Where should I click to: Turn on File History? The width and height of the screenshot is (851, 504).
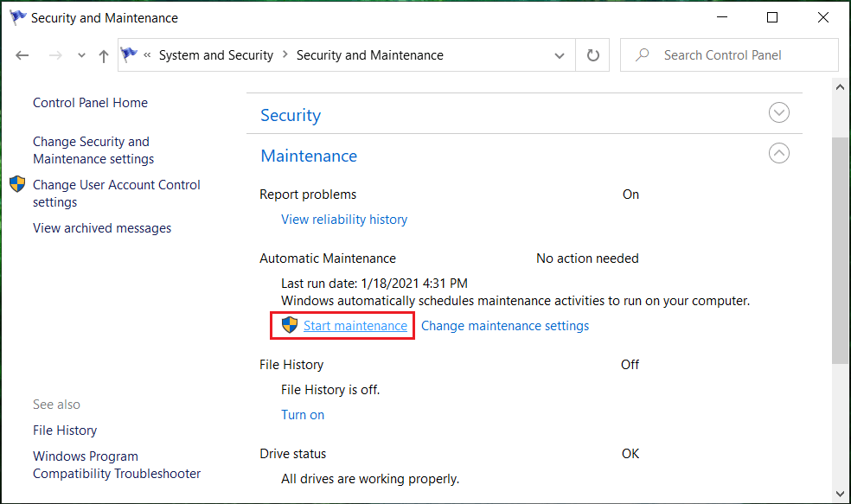[x=303, y=415]
